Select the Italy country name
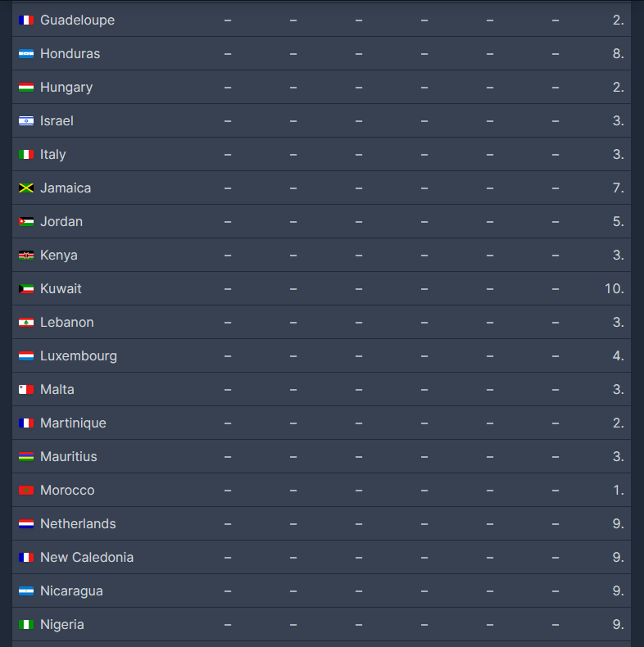 [x=53, y=155]
